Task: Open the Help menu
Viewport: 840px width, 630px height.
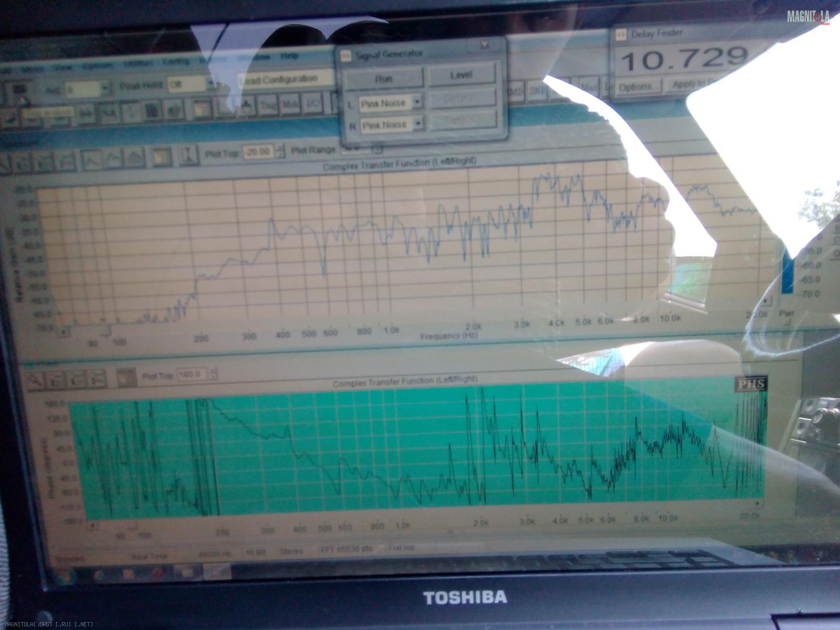Action: point(289,56)
